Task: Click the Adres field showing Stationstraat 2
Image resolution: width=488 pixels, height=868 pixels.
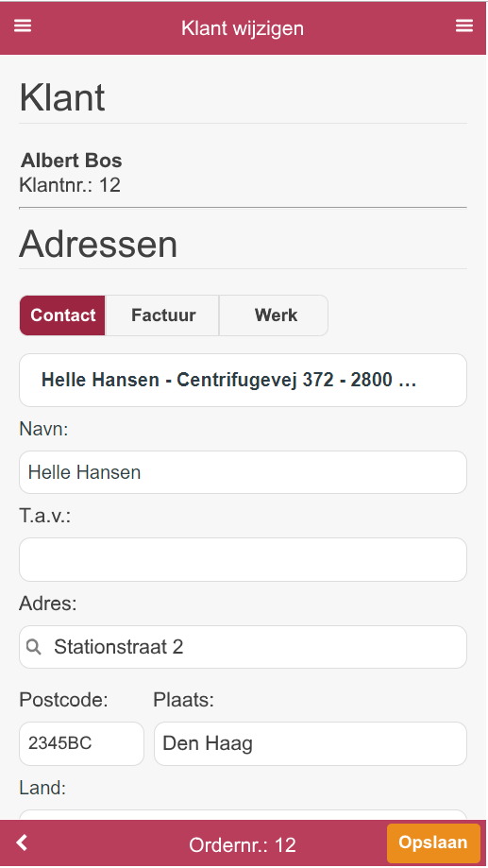Action: [x=243, y=647]
